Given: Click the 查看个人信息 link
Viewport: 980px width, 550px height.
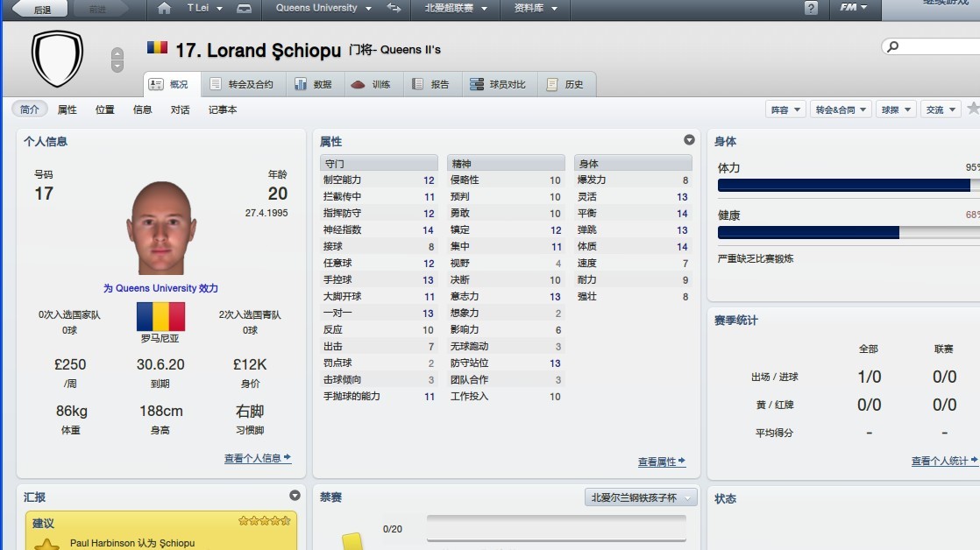Looking at the screenshot, I should (258, 458).
